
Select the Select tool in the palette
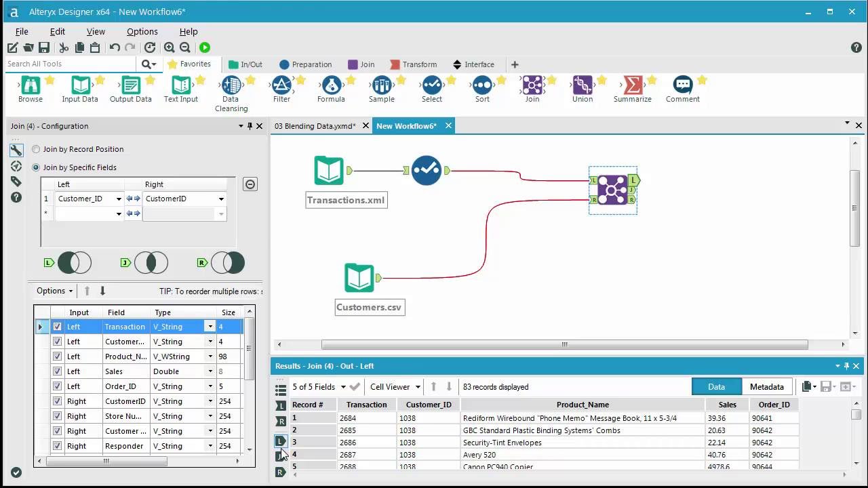pyautogui.click(x=432, y=85)
